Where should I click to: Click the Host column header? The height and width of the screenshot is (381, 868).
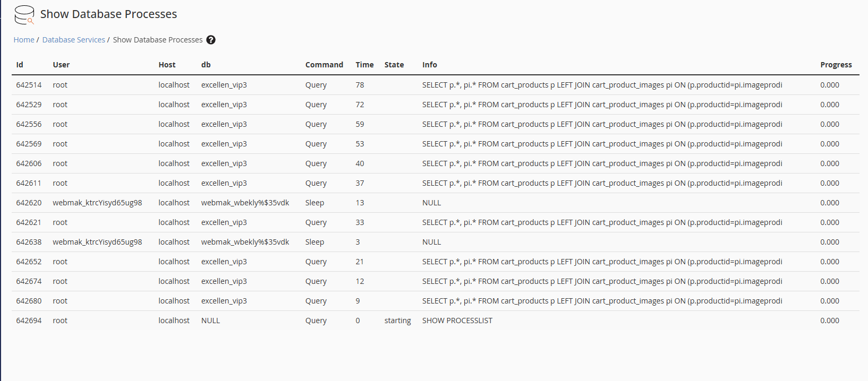[167, 65]
